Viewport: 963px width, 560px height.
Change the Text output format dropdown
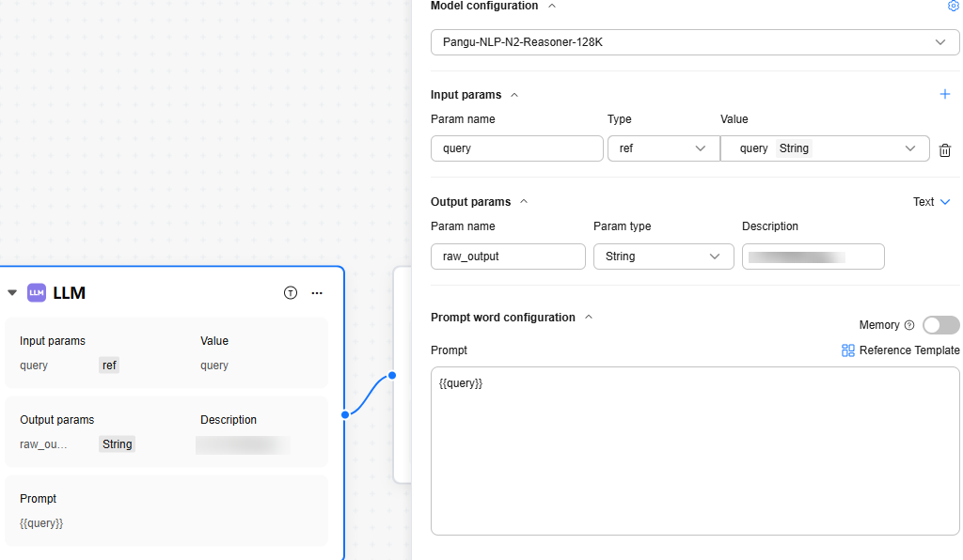click(x=932, y=202)
